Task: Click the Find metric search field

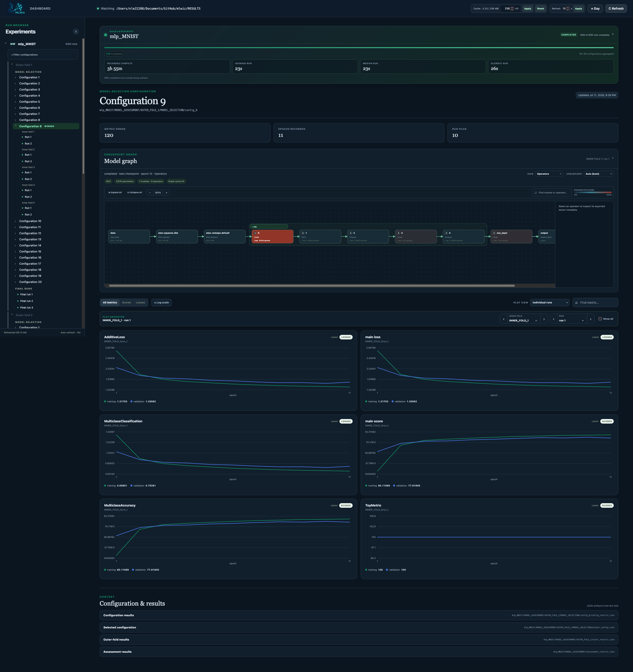Action: [x=595, y=302]
